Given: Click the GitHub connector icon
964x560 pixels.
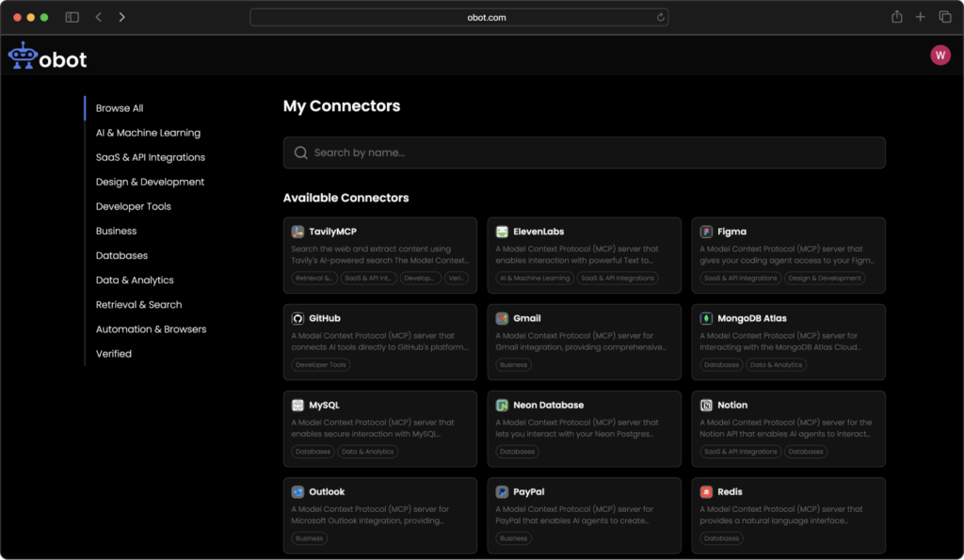Looking at the screenshot, I should pos(297,318).
